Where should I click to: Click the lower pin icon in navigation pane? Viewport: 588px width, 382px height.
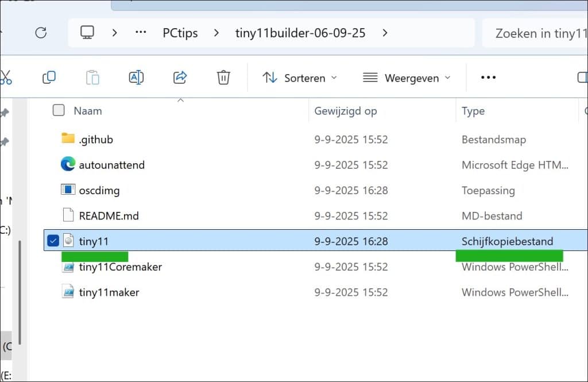point(5,142)
